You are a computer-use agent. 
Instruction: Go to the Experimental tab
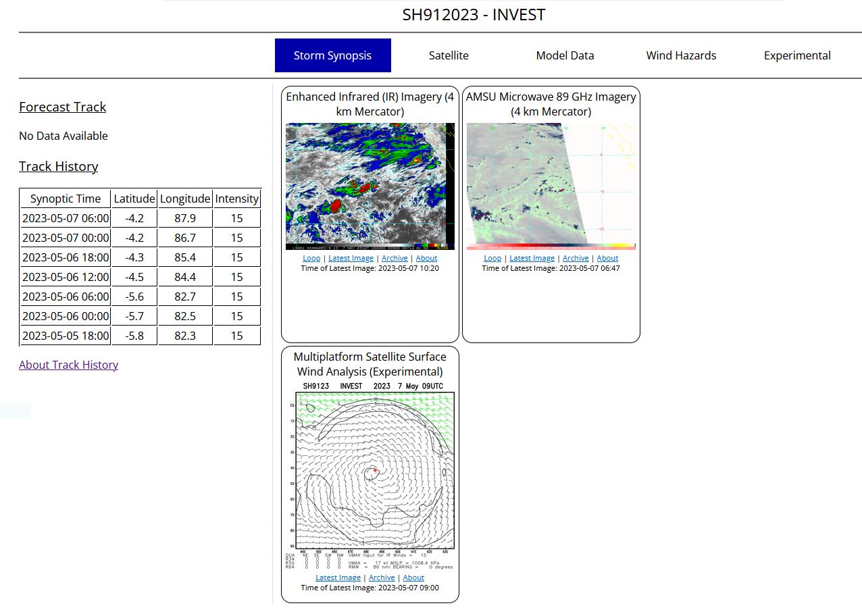[x=797, y=55]
